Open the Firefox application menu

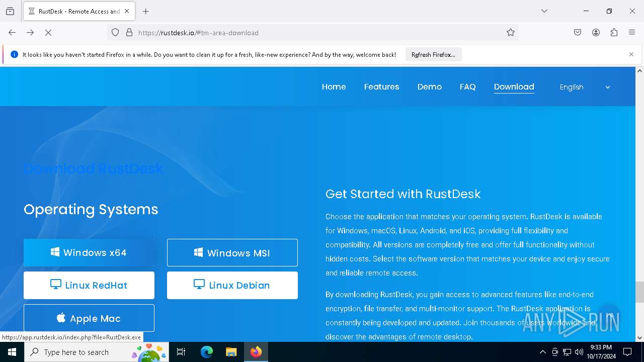(632, 33)
